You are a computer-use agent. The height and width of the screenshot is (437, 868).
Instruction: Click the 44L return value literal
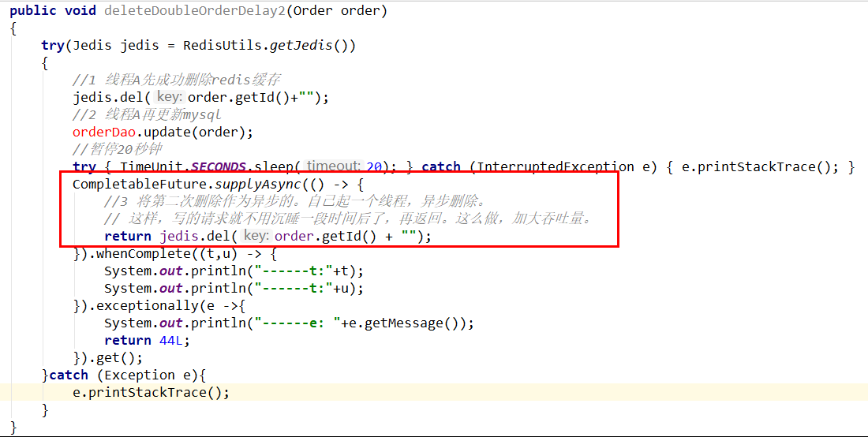tap(174, 341)
